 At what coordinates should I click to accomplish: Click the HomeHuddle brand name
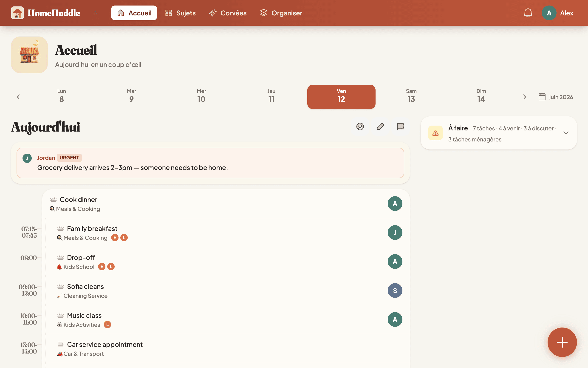point(54,13)
